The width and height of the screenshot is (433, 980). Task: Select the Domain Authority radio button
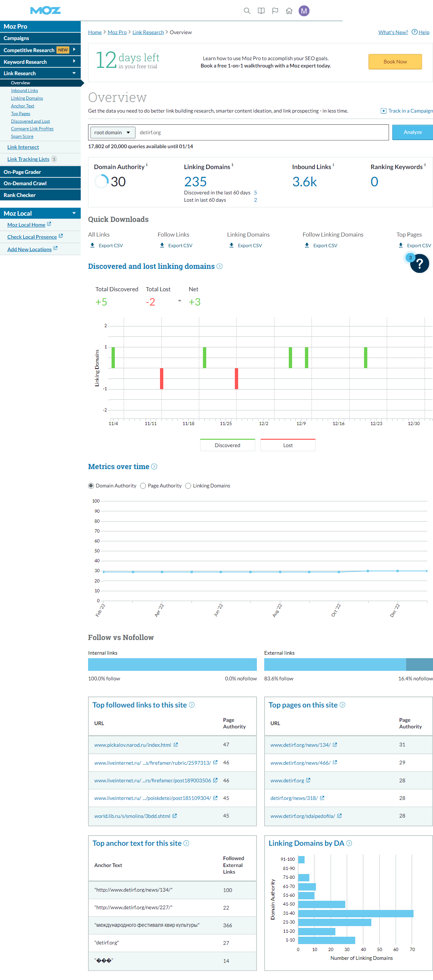[x=91, y=486]
